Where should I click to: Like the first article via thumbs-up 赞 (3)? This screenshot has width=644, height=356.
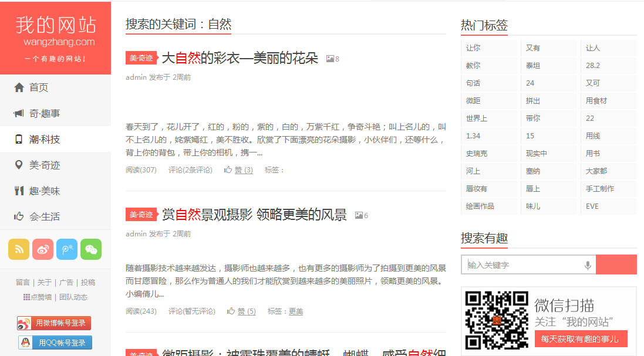pos(238,170)
